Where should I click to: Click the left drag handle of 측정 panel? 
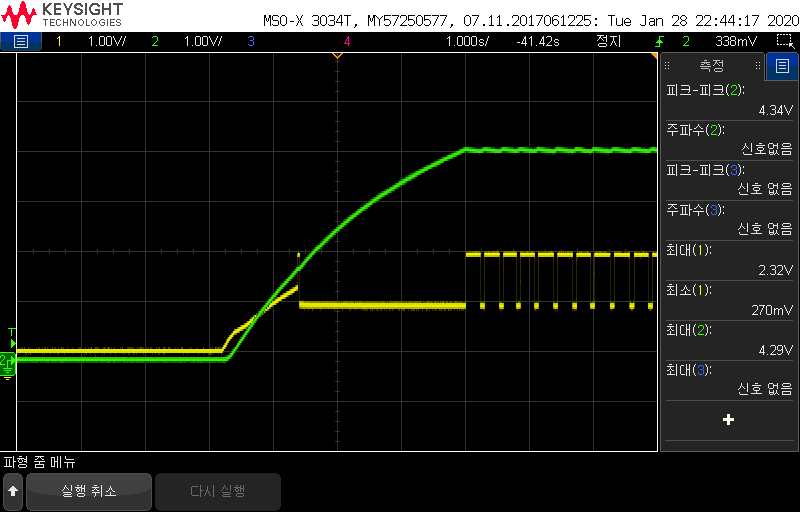667,66
